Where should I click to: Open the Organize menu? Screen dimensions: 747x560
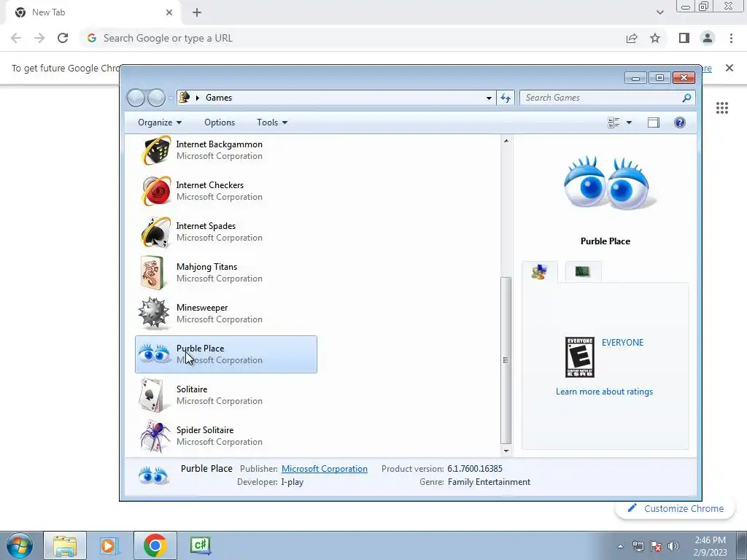(160, 122)
